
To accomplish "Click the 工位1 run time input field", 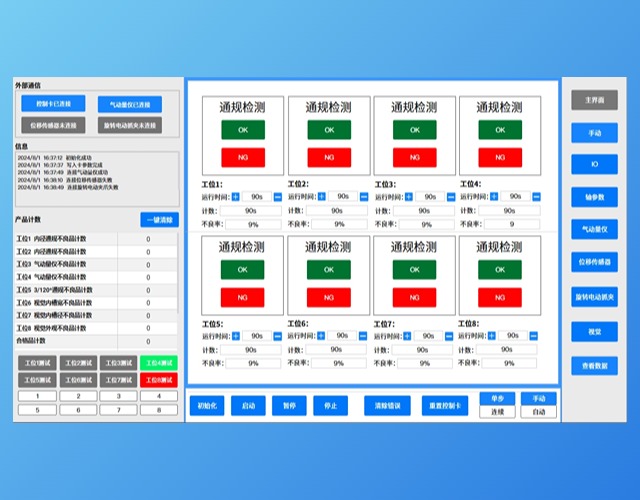I will [258, 197].
